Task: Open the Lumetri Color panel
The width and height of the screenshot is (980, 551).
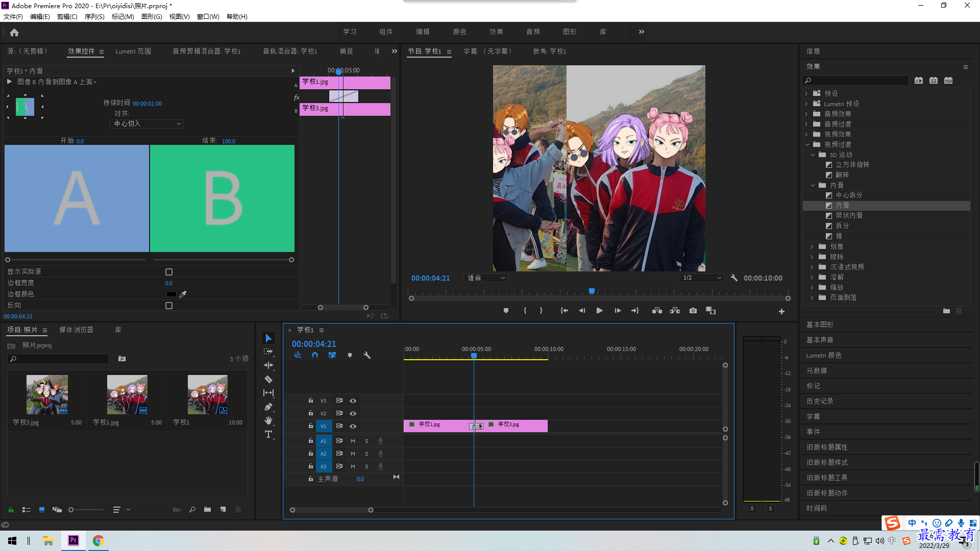Action: (823, 356)
